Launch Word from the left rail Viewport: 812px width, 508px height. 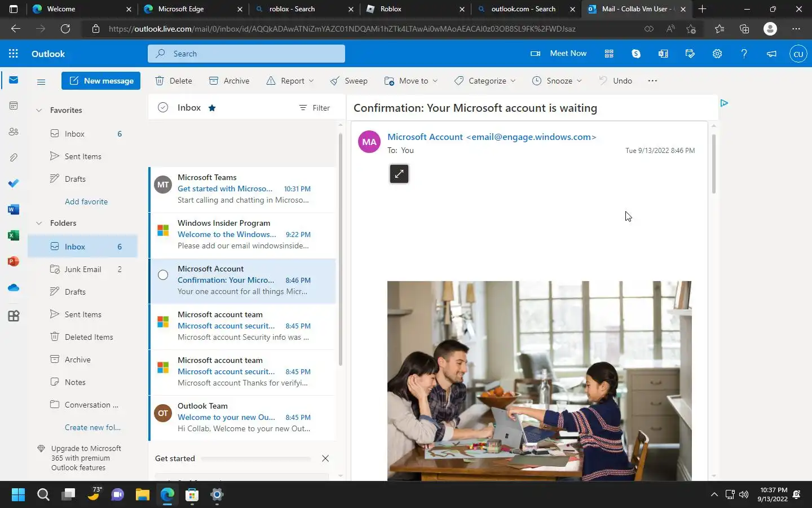14,209
